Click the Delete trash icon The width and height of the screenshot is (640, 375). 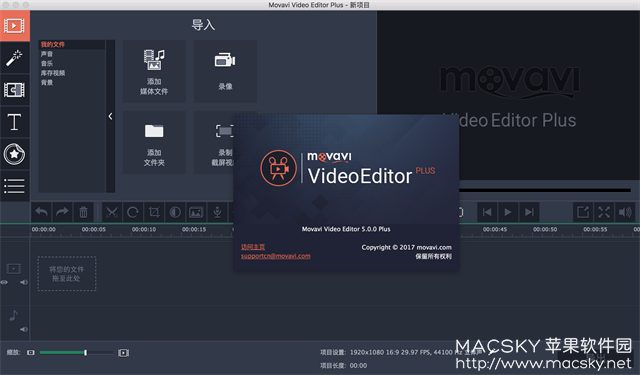coord(83,212)
